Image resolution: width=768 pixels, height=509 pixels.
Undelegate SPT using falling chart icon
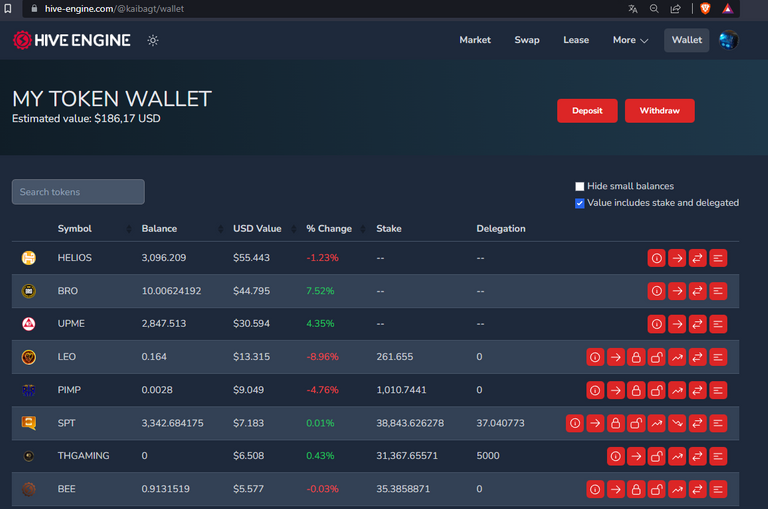pos(677,423)
